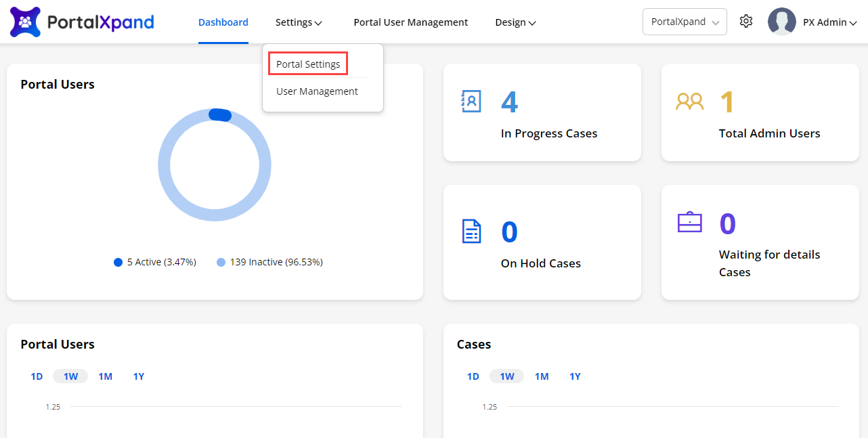Image resolution: width=868 pixels, height=438 pixels.
Task: Click the Total Admin Users people icon
Action: tap(689, 102)
